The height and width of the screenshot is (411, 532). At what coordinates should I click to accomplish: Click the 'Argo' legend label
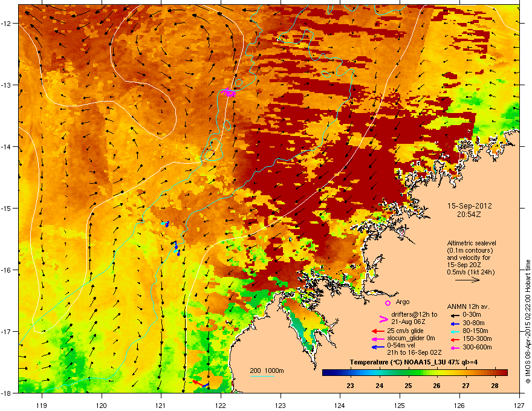coord(403,302)
